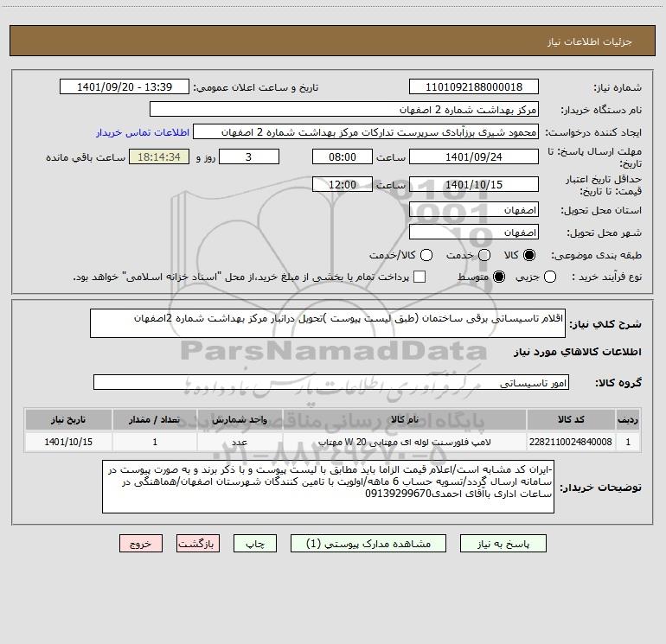Click the product name لامپ فلورسنت cell
The width and height of the screenshot is (666, 644).
point(405,442)
